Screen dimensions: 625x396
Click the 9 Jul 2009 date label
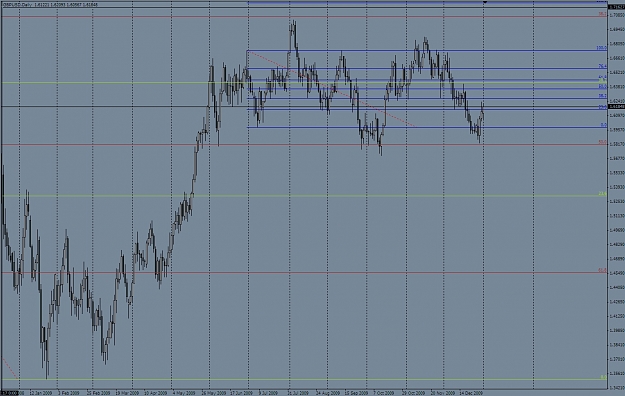(x=268, y=393)
